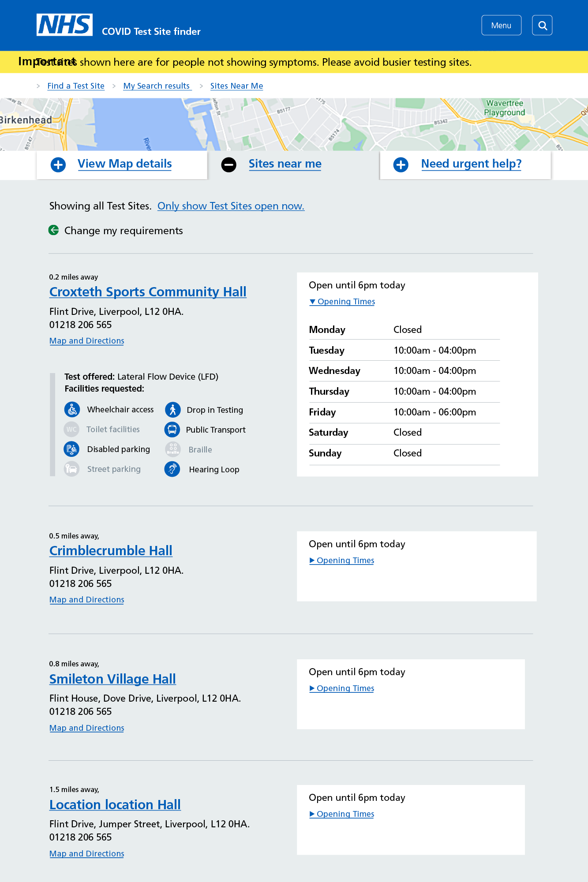Click the green back arrow icon
The height and width of the screenshot is (882, 588).
click(x=54, y=230)
